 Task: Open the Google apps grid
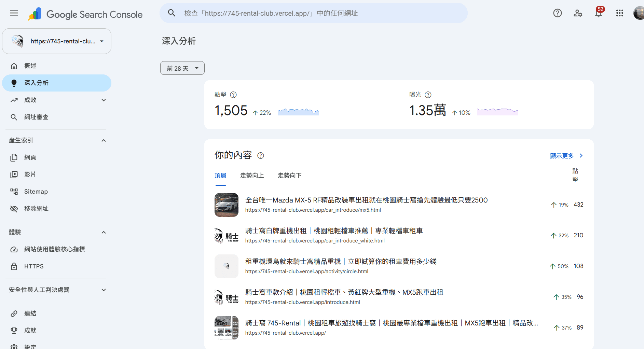tap(620, 13)
